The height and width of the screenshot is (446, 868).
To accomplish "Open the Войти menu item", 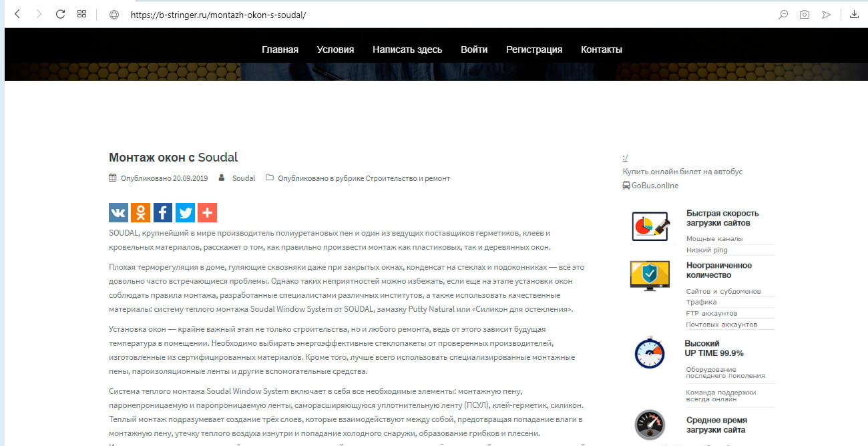I will (x=474, y=49).
